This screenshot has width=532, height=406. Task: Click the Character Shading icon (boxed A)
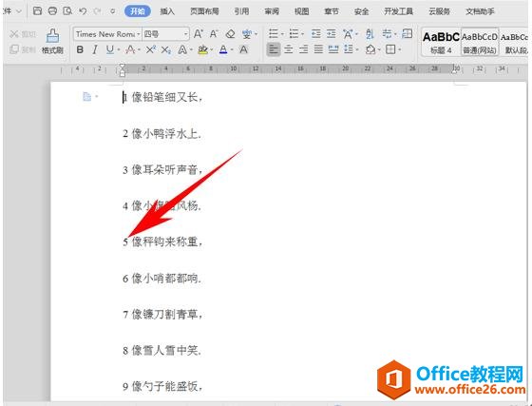(x=243, y=49)
